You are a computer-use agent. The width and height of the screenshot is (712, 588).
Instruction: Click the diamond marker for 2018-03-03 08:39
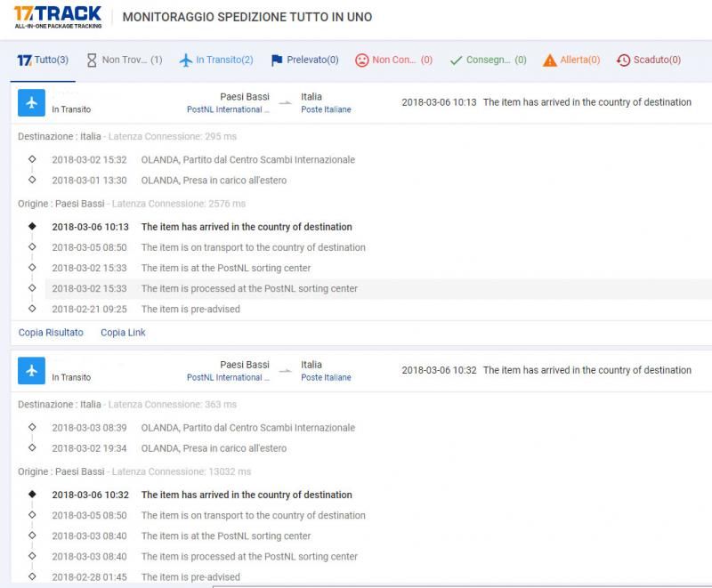pyautogui.click(x=32, y=427)
